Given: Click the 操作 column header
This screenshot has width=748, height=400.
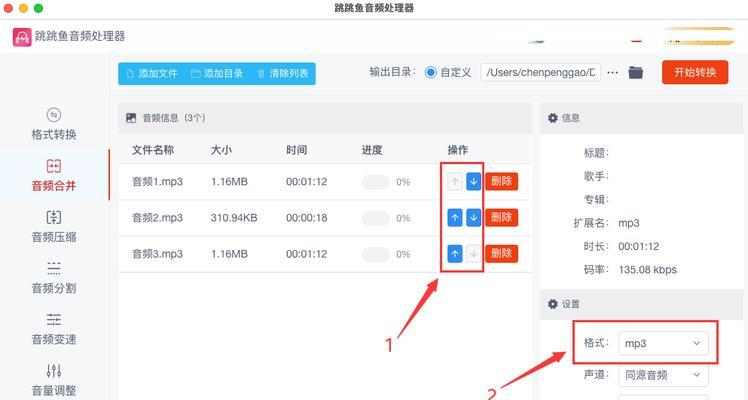Looking at the screenshot, I should click(x=458, y=150).
